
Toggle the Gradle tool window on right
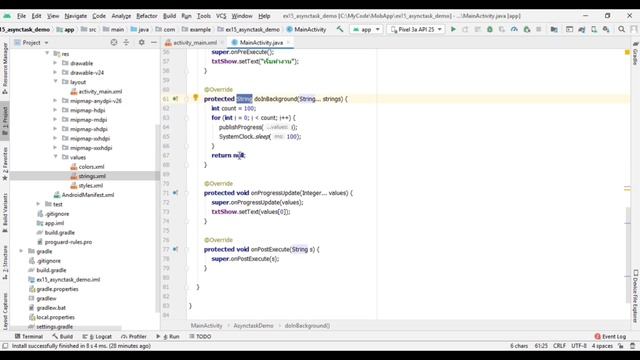click(x=635, y=53)
